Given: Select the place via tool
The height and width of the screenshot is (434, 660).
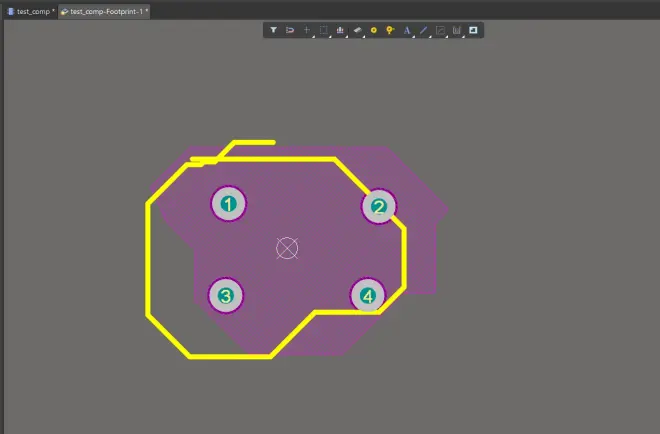Looking at the screenshot, I should click(x=390, y=30).
